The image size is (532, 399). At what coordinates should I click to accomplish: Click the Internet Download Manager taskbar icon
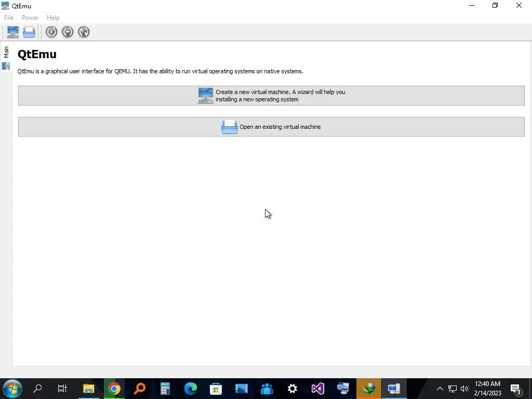tap(369, 389)
